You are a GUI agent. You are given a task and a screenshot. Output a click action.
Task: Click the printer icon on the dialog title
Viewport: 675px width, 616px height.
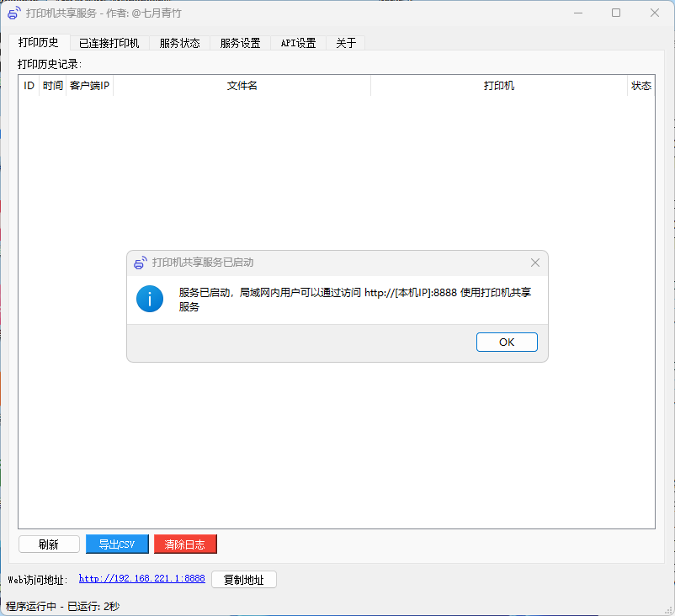[139, 262]
